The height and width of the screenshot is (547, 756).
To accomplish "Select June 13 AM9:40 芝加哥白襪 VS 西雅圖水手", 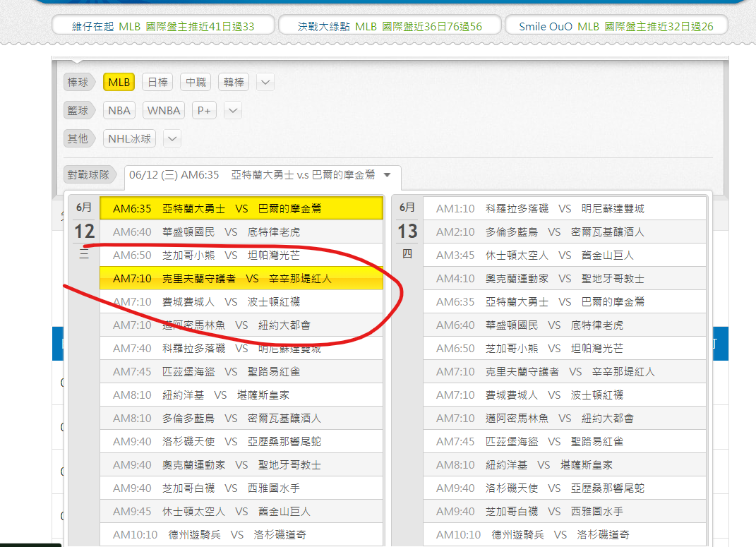I will pos(565,511).
